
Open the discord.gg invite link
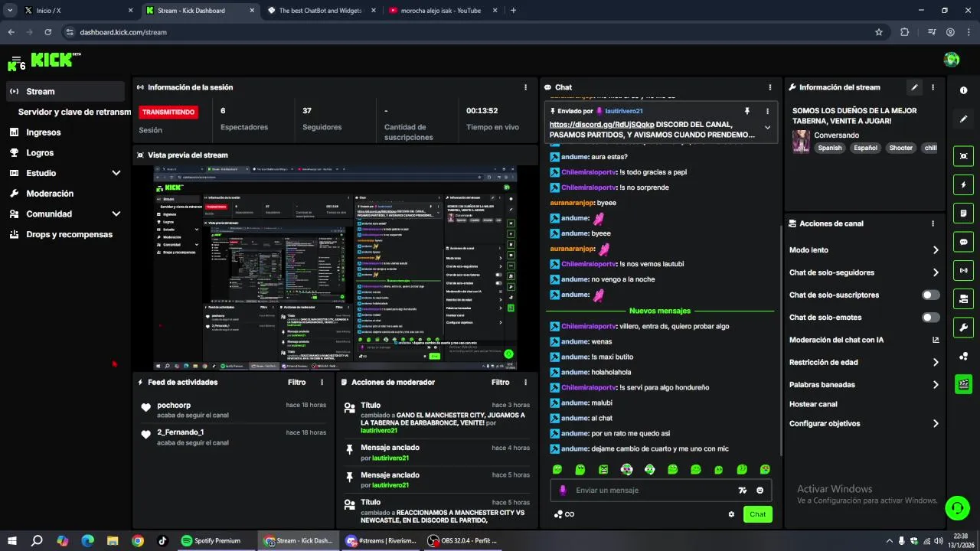click(x=602, y=124)
